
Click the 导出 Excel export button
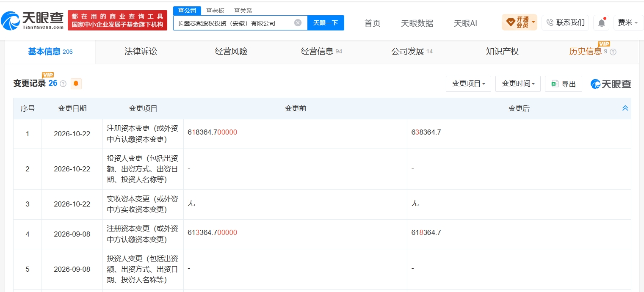pyautogui.click(x=564, y=84)
